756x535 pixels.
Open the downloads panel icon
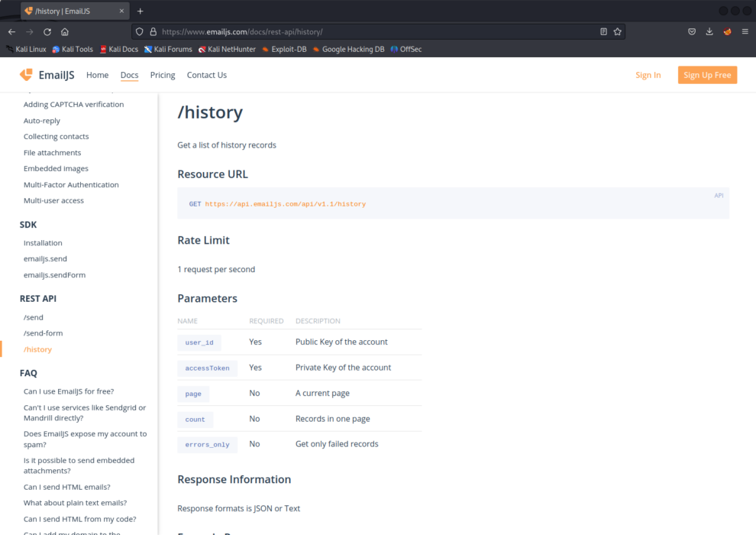click(x=709, y=32)
